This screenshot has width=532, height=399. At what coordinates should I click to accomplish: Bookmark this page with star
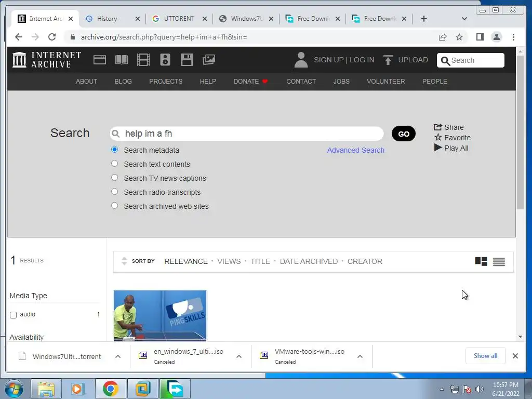pos(459,37)
